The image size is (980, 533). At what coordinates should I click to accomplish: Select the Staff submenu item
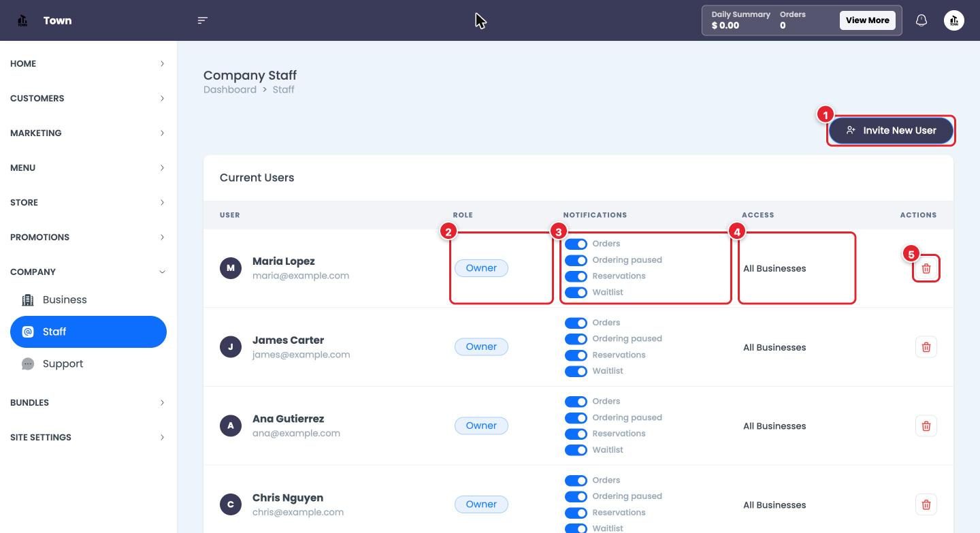(x=88, y=332)
